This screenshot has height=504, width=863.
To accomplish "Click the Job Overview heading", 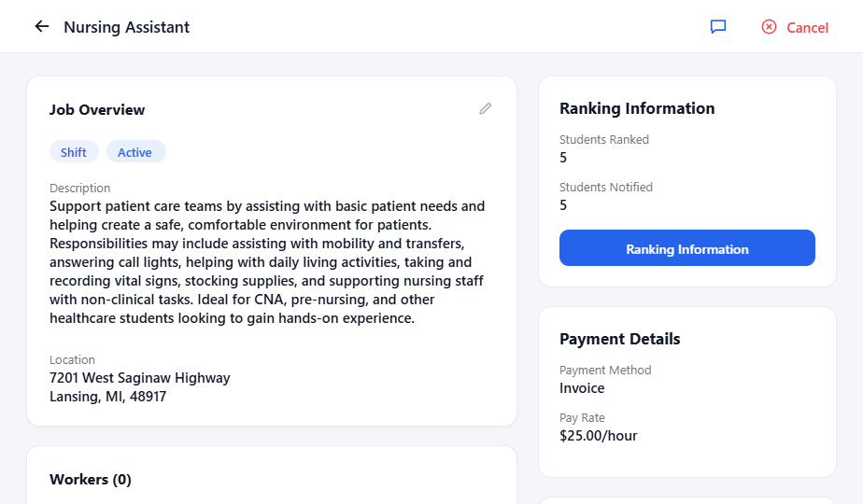I will (97, 110).
